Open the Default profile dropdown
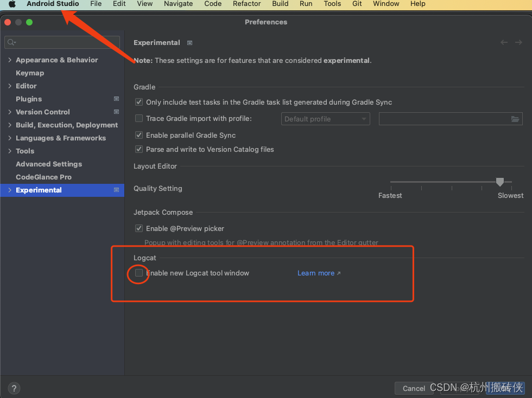 tap(325, 119)
